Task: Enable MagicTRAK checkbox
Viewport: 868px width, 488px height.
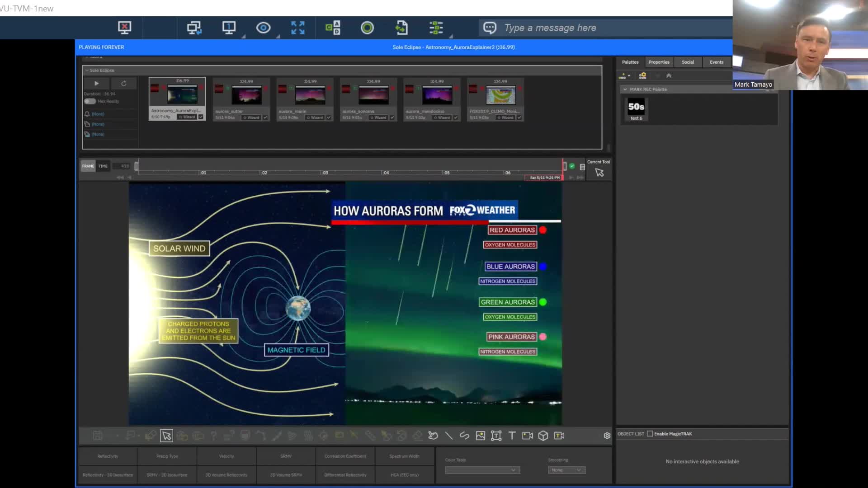Action: pyautogui.click(x=650, y=434)
